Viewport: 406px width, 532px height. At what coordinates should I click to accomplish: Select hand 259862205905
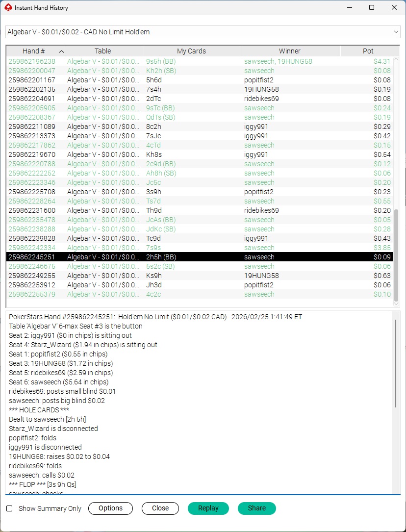point(200,108)
